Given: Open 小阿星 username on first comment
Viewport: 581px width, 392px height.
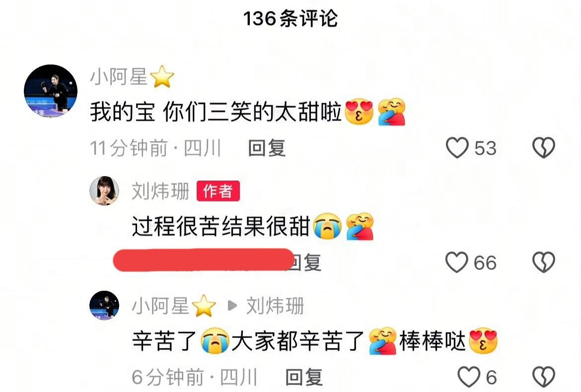Looking at the screenshot, I should click(119, 77).
